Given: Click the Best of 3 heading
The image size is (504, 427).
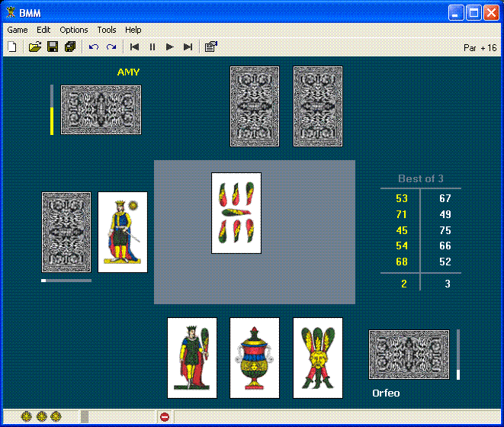Looking at the screenshot, I should click(x=420, y=178).
